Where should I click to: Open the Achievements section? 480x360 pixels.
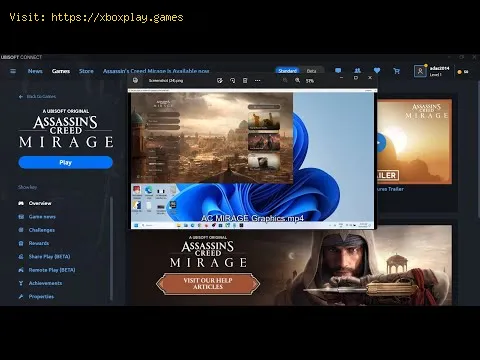point(40,283)
